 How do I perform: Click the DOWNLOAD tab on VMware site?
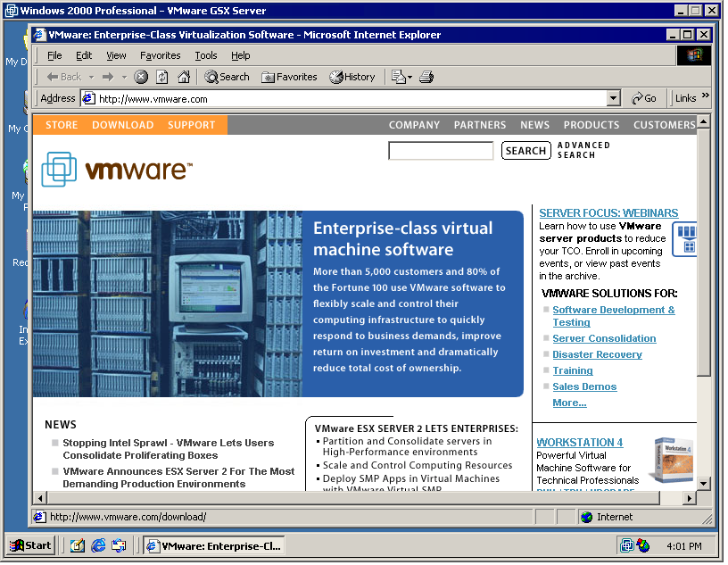pyautogui.click(x=122, y=125)
